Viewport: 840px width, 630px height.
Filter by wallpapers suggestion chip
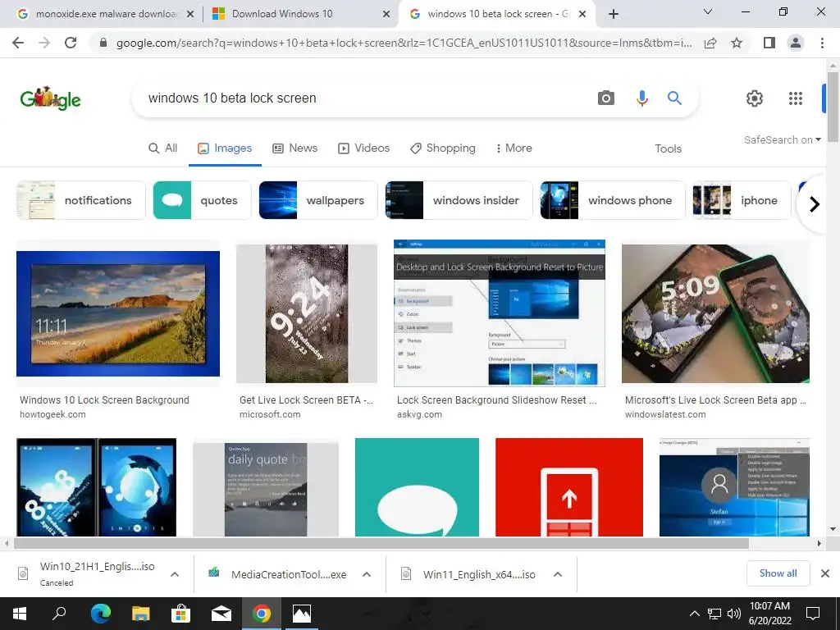[318, 200]
